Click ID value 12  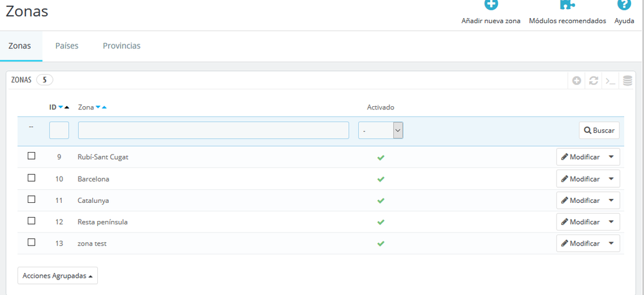click(x=59, y=222)
